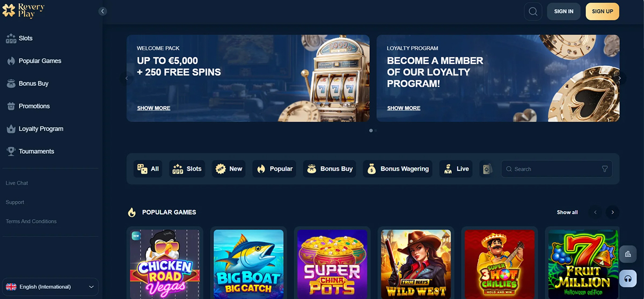Click SHOW MORE on Welcome Pack banner
The image size is (644, 299).
(x=153, y=108)
